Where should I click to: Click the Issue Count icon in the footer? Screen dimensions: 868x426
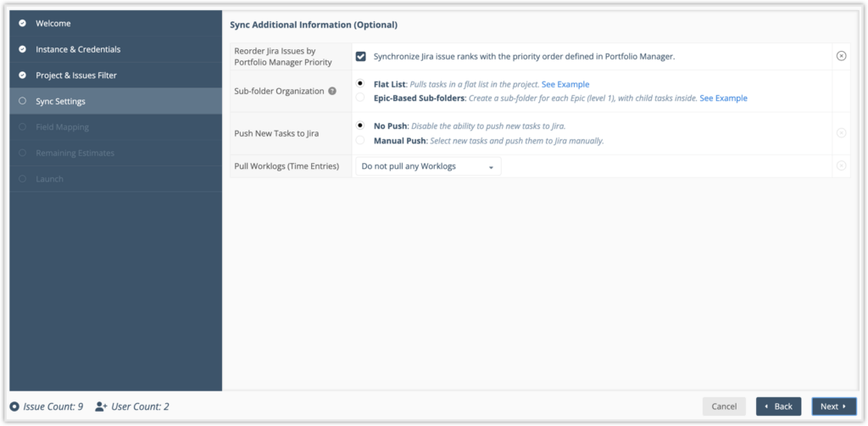pos(14,406)
